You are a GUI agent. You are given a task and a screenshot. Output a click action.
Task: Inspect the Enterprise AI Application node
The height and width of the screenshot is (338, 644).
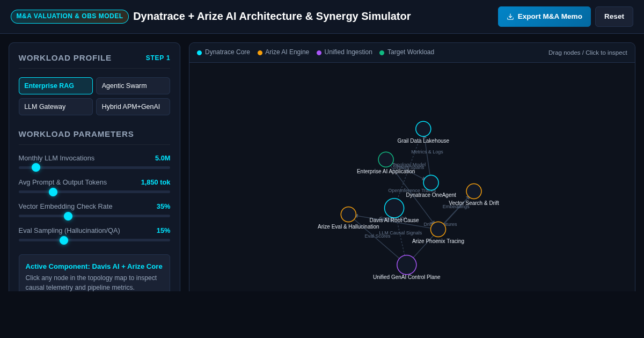tap(386, 159)
